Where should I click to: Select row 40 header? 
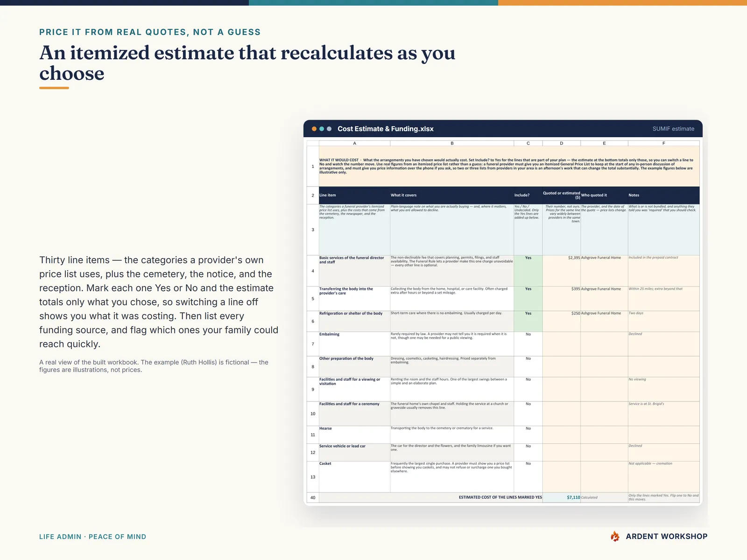[x=313, y=497]
